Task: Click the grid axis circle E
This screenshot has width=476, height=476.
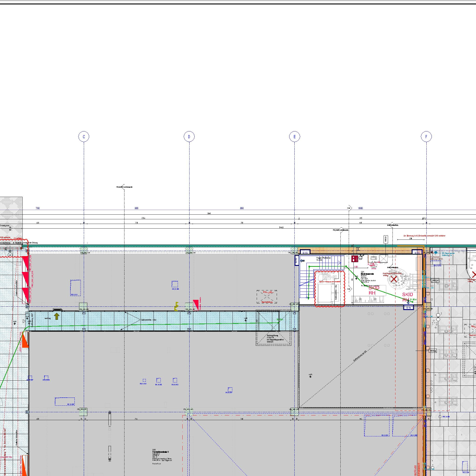Action: [294, 136]
